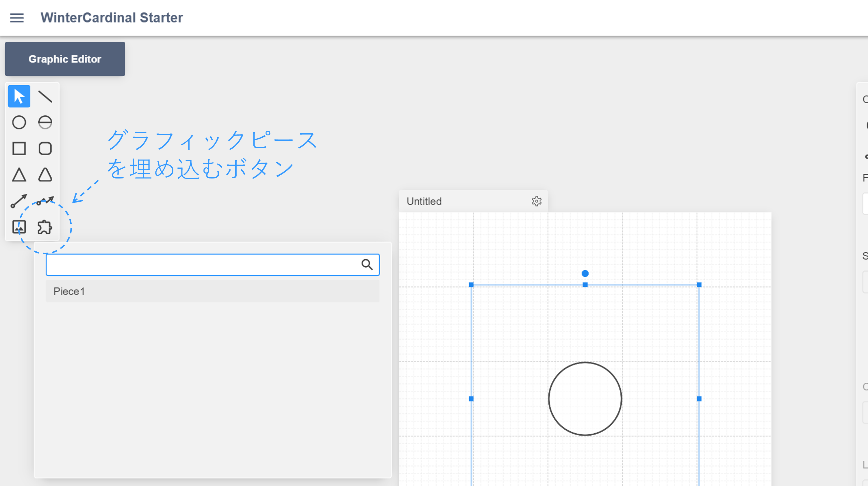The width and height of the screenshot is (868, 486).
Task: Click the puzzle piece embed button
Action: point(45,227)
